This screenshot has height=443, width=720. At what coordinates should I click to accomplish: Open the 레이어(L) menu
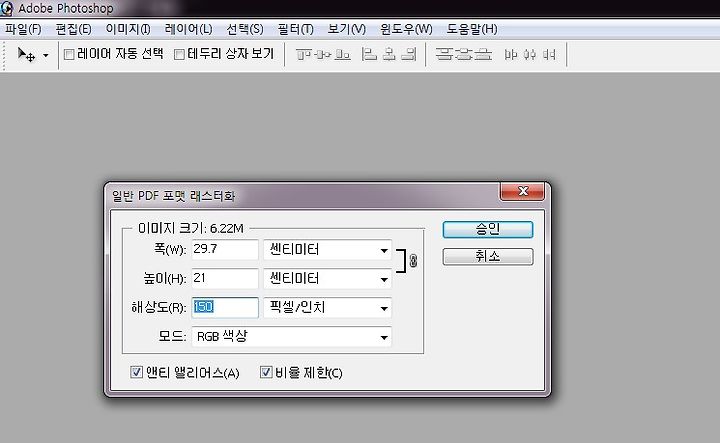click(x=188, y=29)
